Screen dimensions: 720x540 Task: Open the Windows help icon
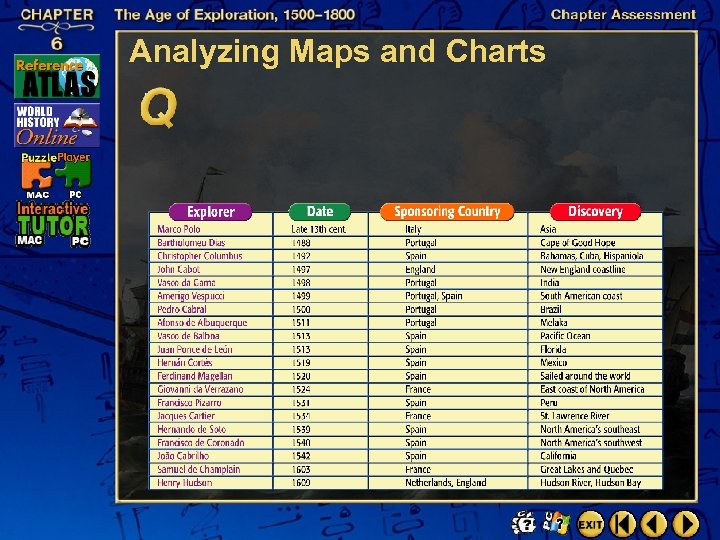point(556,523)
